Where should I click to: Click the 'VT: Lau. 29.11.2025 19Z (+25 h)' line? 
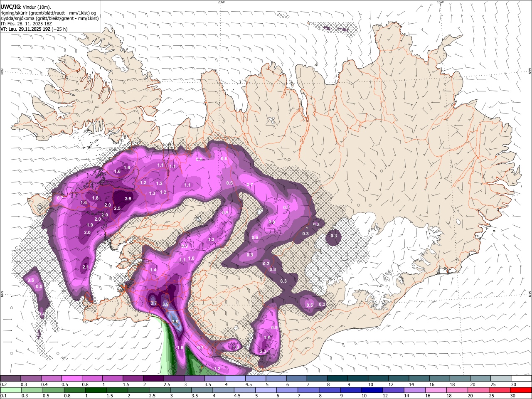point(34,29)
